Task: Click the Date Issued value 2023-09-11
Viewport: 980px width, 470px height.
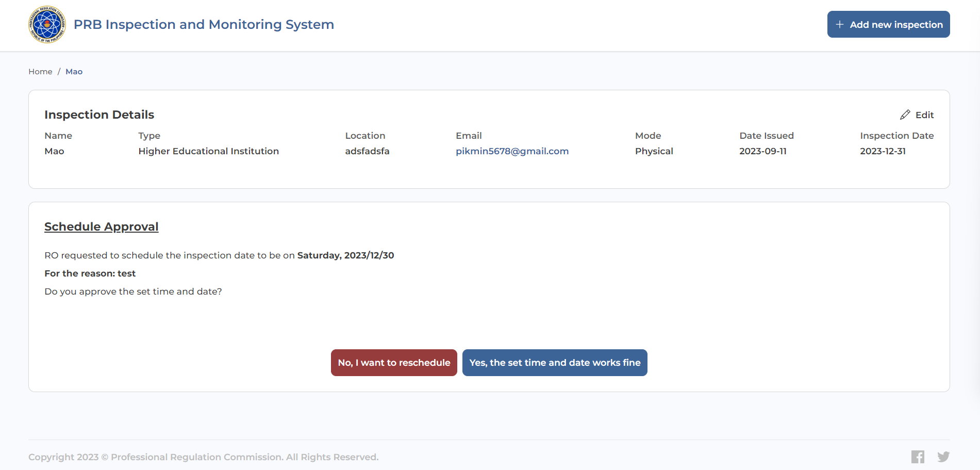Action: coord(762,151)
